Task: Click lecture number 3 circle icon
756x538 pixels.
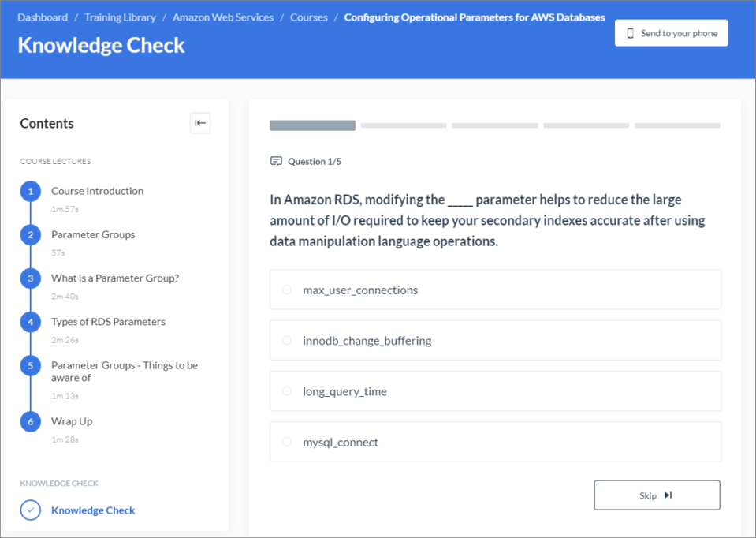Action: [x=31, y=278]
